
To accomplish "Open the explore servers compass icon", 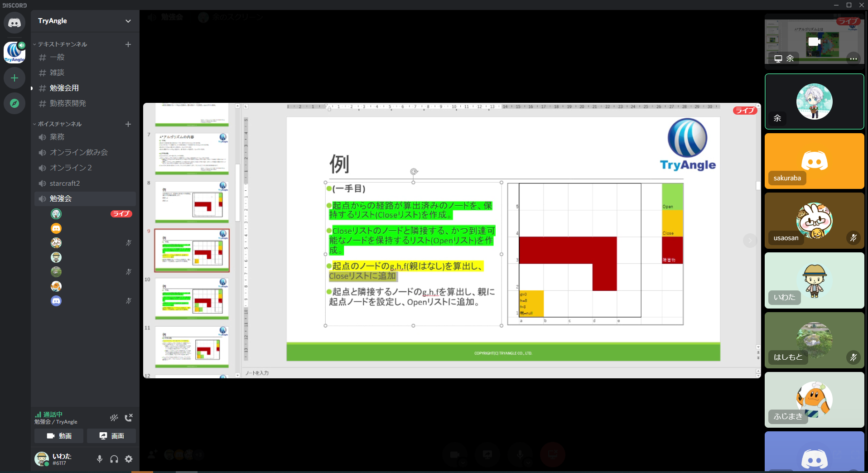I will pos(14,103).
